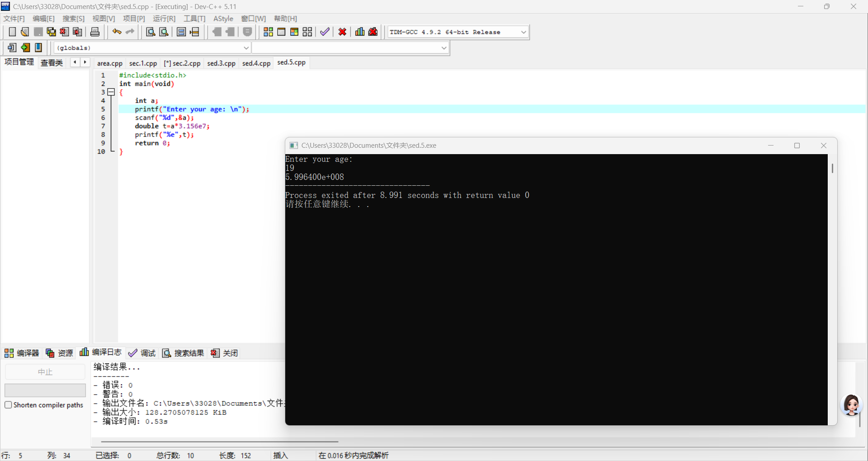Toggle Shorten compiler paths checkbox
The height and width of the screenshot is (461, 868).
click(x=8, y=405)
